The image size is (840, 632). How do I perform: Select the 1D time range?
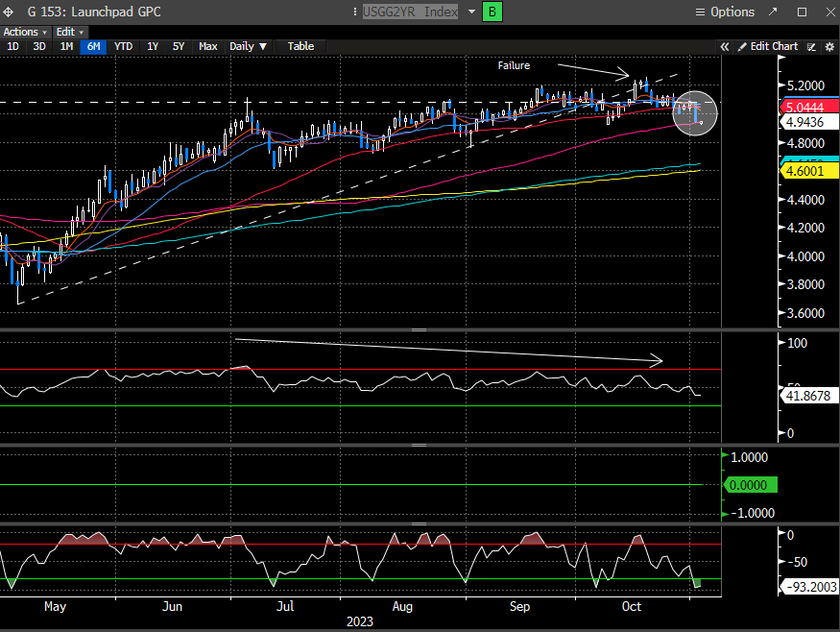[x=13, y=46]
